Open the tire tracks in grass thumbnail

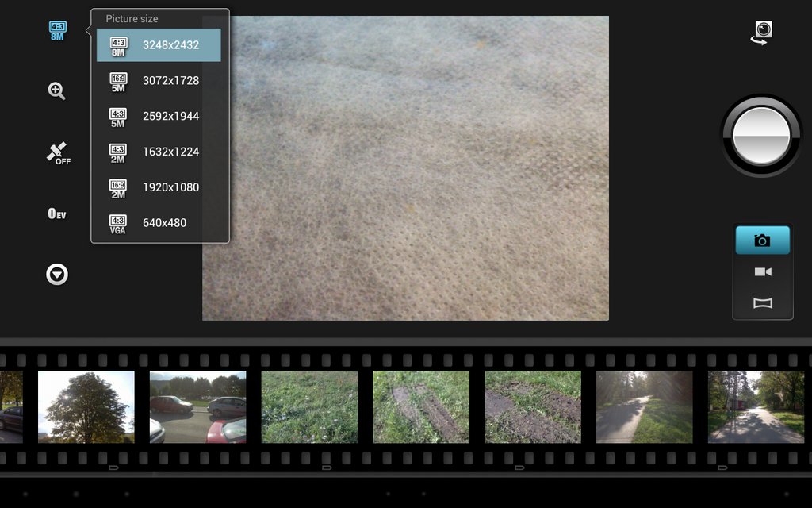point(421,407)
